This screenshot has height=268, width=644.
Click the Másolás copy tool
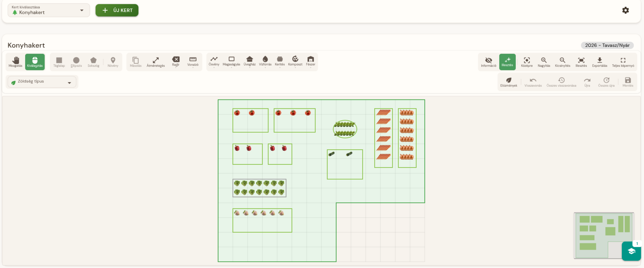click(x=135, y=62)
